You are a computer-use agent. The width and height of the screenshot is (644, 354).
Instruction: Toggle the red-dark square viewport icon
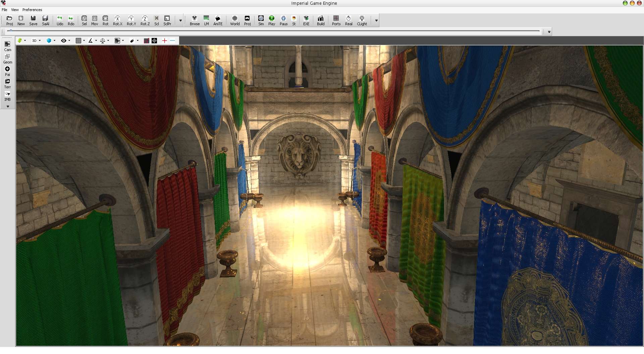click(x=146, y=41)
